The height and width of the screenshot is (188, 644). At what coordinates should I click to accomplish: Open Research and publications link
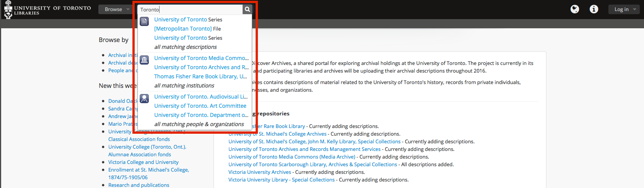pyautogui.click(x=139, y=185)
